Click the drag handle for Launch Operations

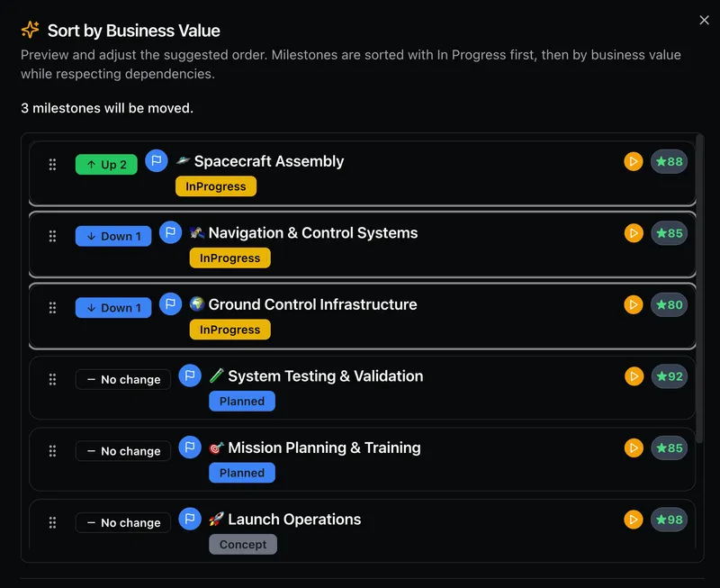(x=52, y=522)
